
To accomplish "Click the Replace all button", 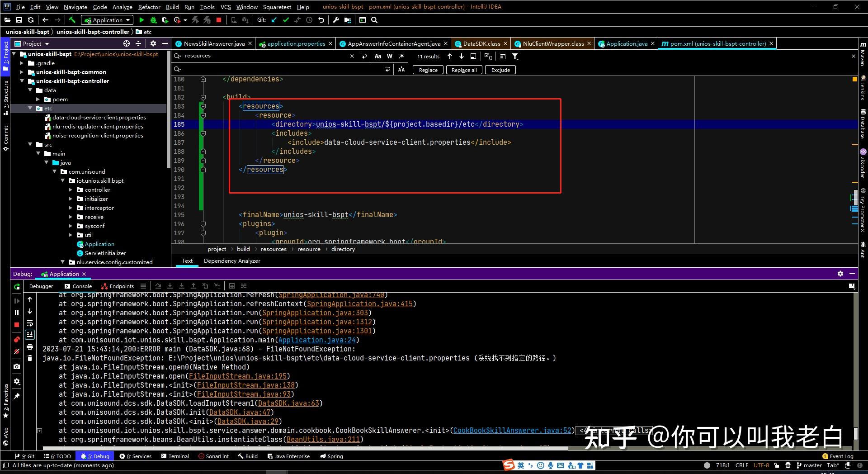I will click(464, 70).
